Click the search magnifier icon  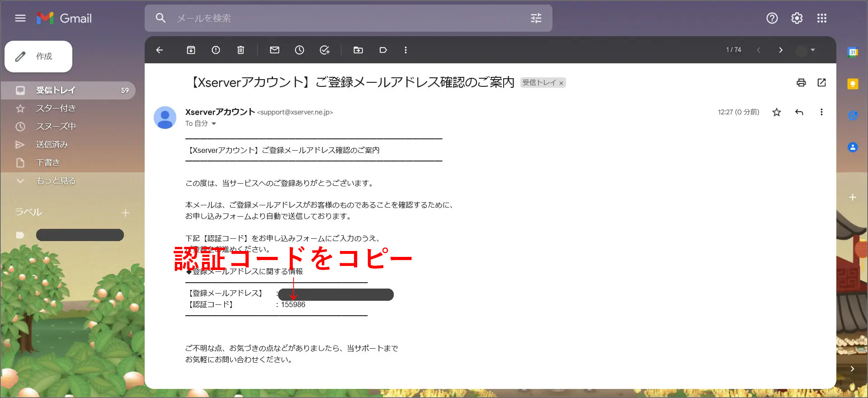[160, 18]
